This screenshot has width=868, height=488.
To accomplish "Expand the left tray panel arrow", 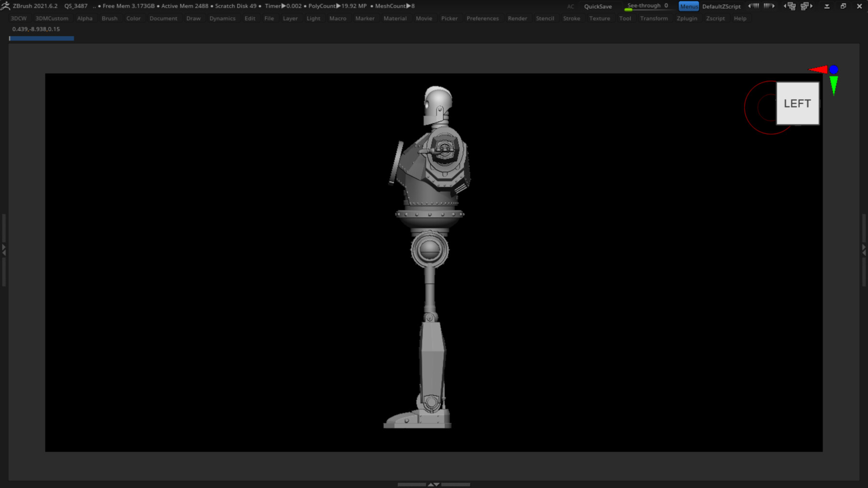I will click(4, 249).
